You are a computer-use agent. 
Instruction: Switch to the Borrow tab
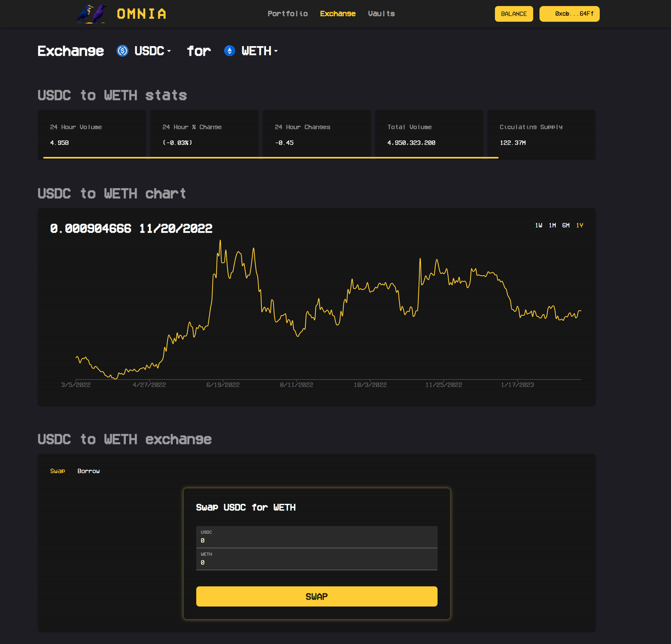click(x=88, y=471)
